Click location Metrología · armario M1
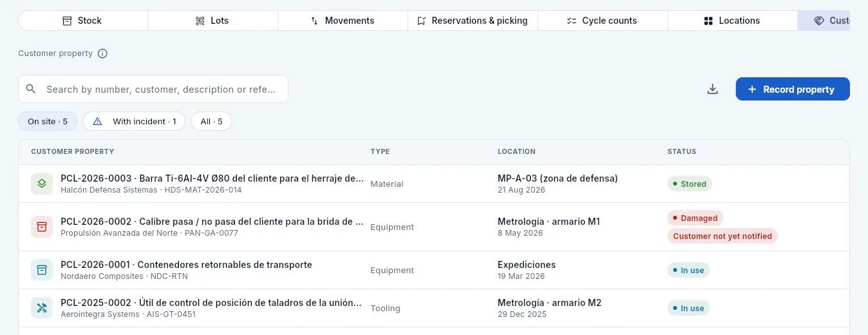Image resolution: width=868 pixels, height=335 pixels. tap(549, 222)
